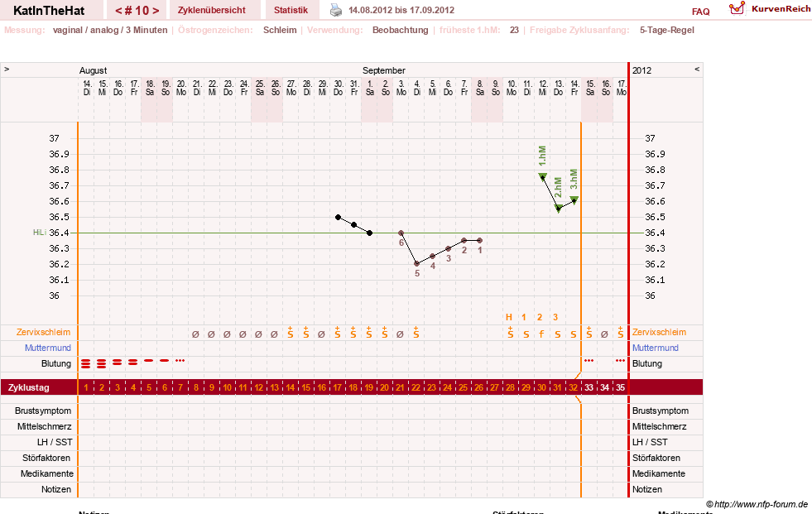
Task: Click the Muttermund label on right side
Action: coord(655,348)
